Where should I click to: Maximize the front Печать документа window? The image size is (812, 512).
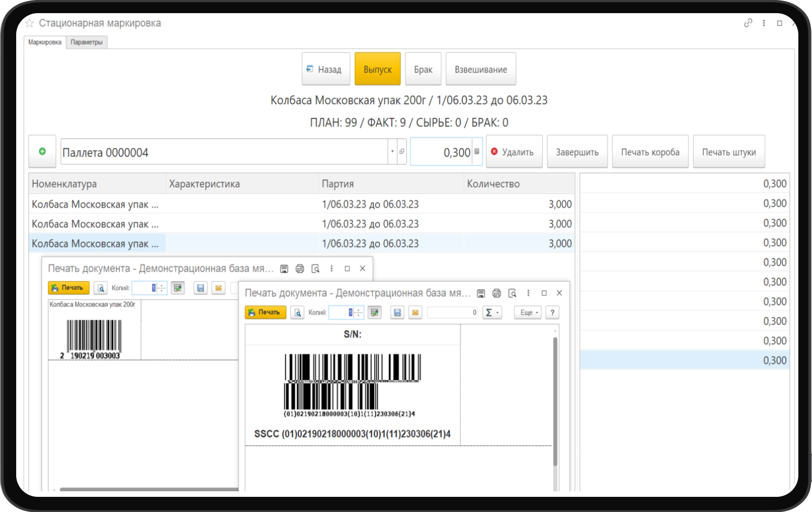[x=544, y=293]
